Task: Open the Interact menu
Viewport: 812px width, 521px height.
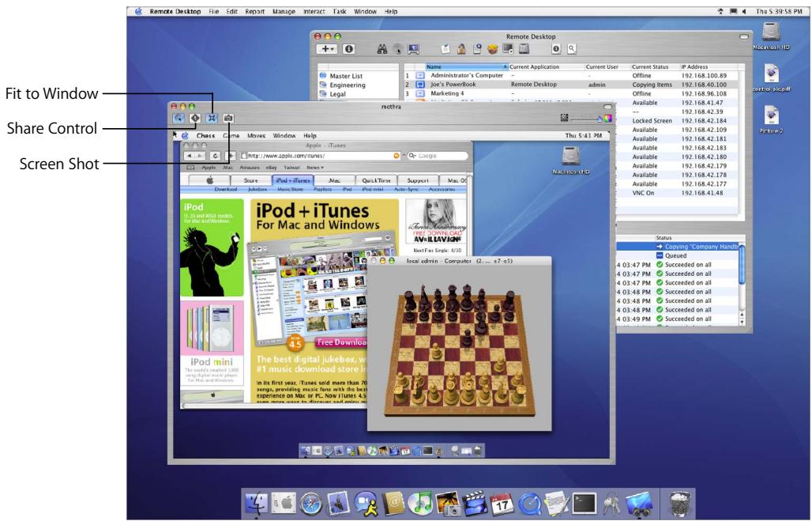Action: (x=314, y=11)
